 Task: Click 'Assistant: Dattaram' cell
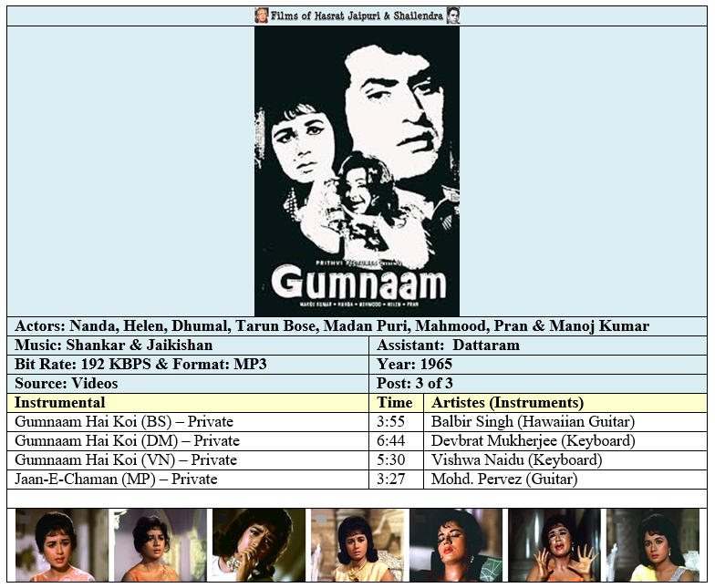point(538,346)
